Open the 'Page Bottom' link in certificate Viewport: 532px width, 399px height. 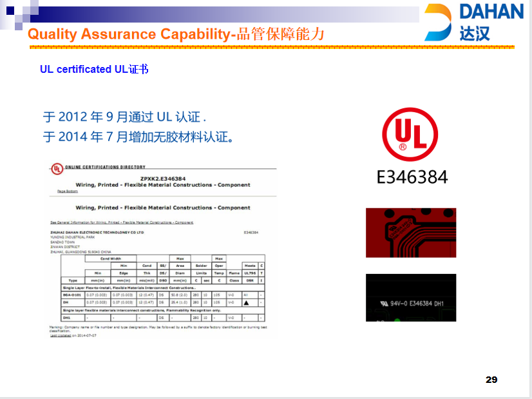pos(67,191)
